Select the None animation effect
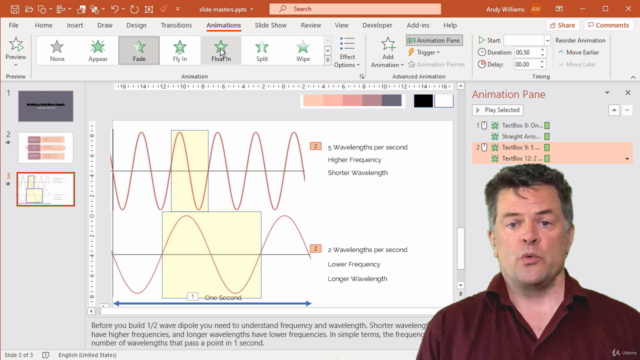Viewport: 640px width, 360px height. point(57,51)
